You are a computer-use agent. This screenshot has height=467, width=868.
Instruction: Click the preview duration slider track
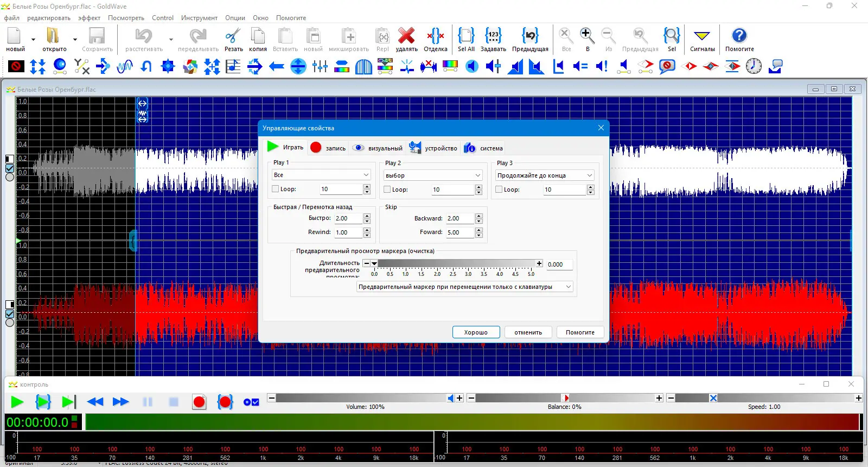(x=456, y=263)
